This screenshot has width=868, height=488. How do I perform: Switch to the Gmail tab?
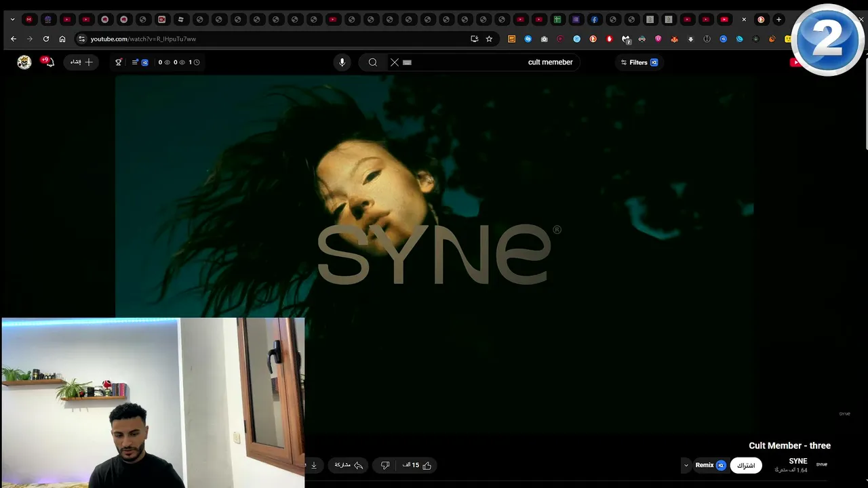point(28,20)
